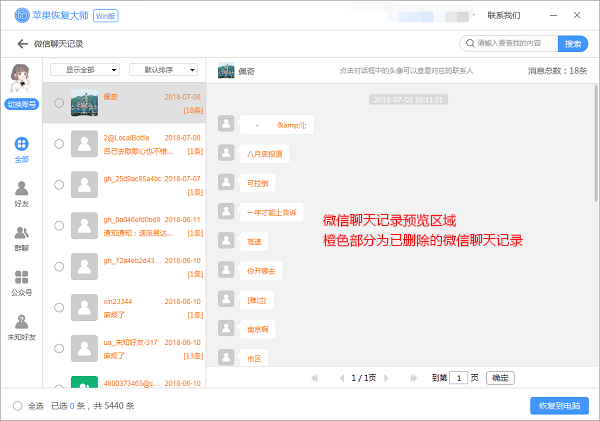The image size is (600, 421).
Task: Click the castle avatar of 佩奇 in list
Action: coord(85,103)
